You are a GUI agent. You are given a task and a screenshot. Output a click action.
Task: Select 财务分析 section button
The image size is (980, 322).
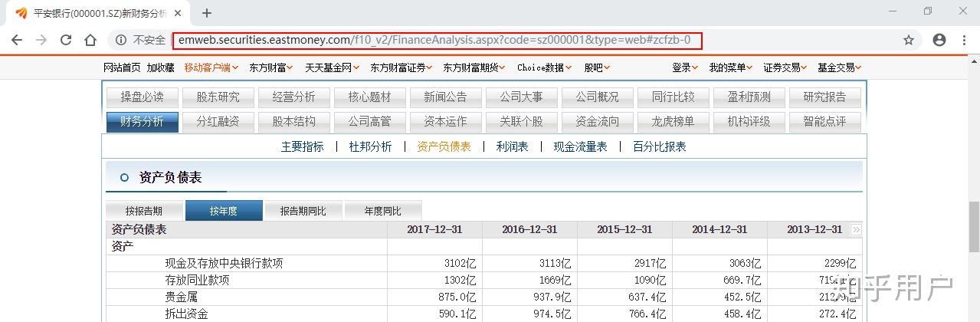pyautogui.click(x=142, y=122)
